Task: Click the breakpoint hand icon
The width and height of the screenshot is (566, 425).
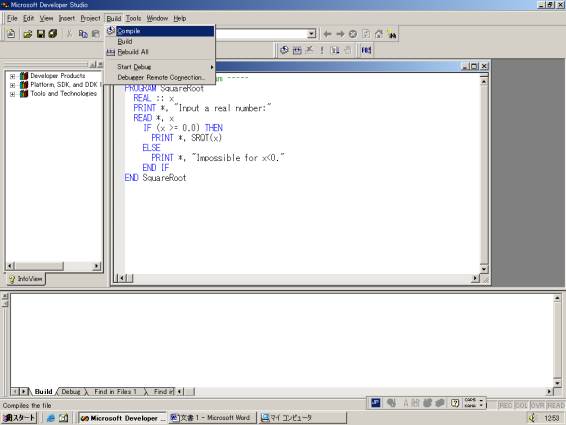Action: click(348, 50)
